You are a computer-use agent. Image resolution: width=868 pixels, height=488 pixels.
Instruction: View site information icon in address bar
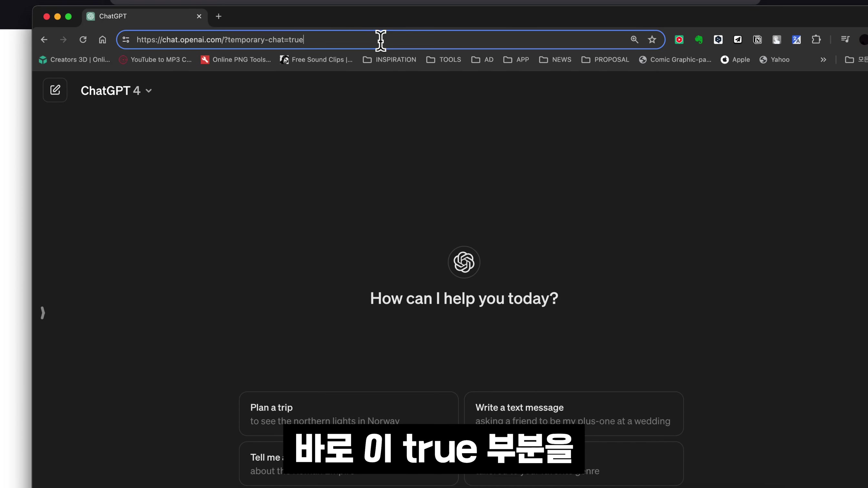tap(126, 40)
